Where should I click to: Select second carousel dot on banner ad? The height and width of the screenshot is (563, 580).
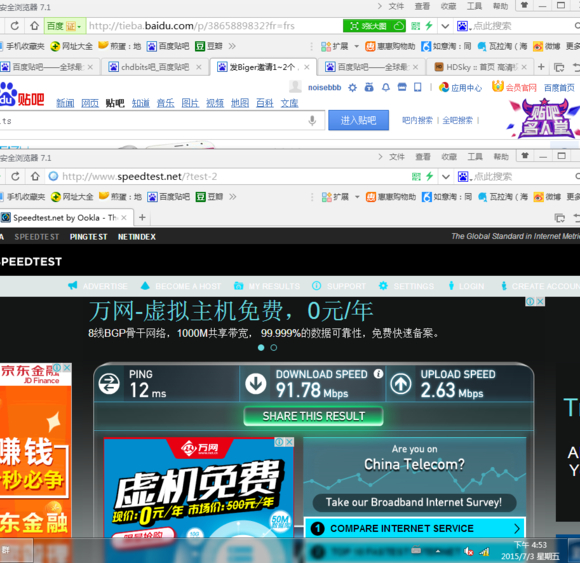tap(274, 348)
